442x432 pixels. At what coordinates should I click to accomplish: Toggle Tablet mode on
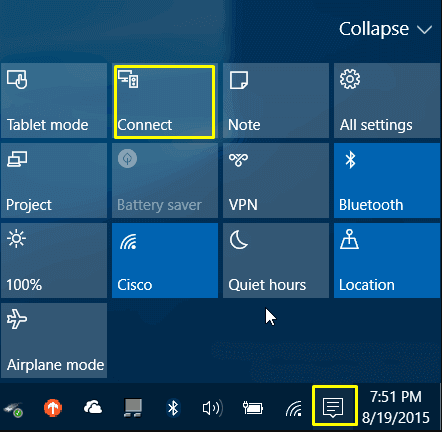pos(54,101)
